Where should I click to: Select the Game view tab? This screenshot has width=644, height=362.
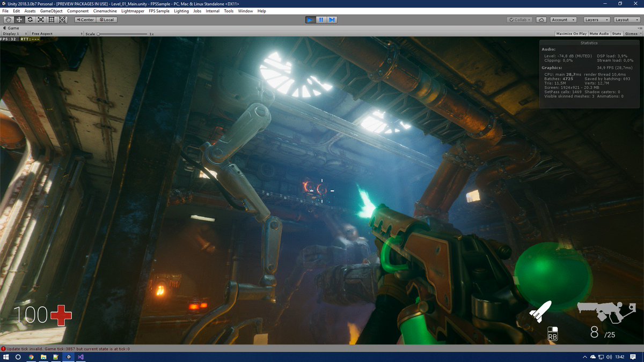pyautogui.click(x=12, y=27)
